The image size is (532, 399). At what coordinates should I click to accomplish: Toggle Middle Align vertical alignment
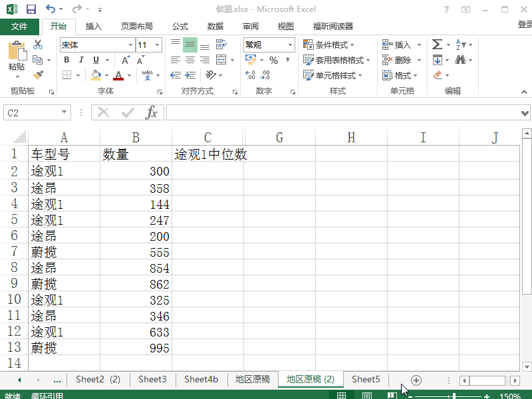190,45
